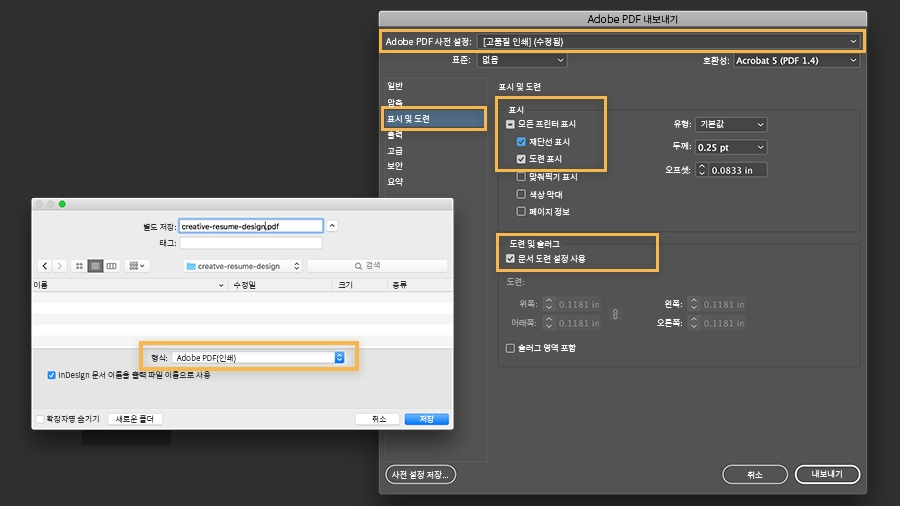
Task: Enable 페이지 정보 checkbox
Action: tap(521, 212)
